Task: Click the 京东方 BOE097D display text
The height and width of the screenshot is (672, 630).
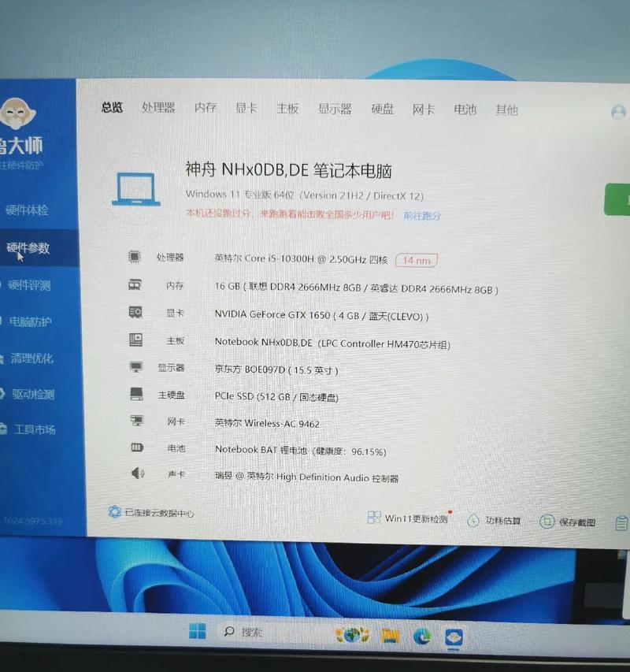Action: 276,369
